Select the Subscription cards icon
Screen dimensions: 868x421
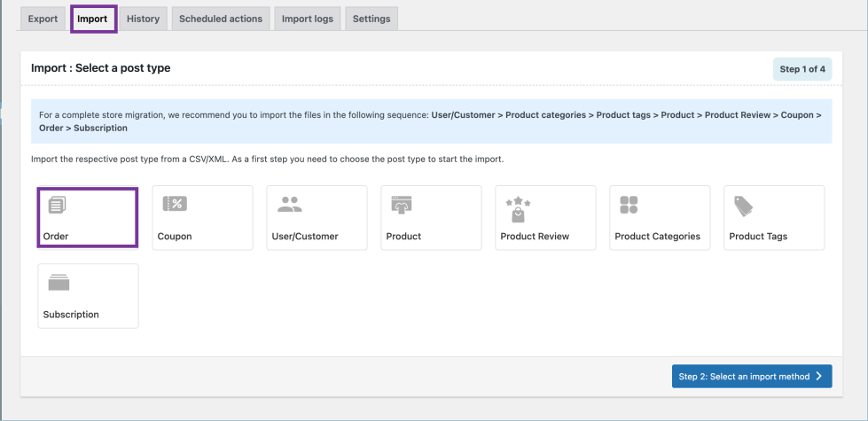coord(59,283)
